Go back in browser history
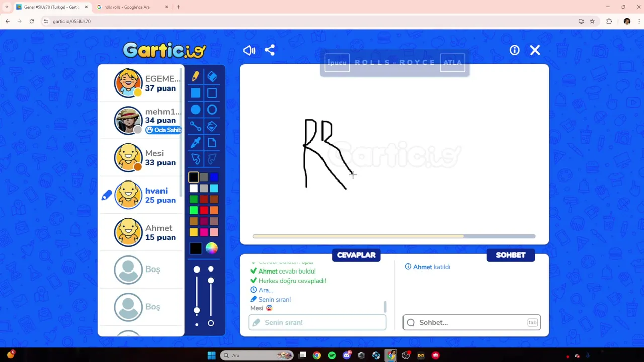Viewport: 644px width, 362px height. (x=7, y=21)
